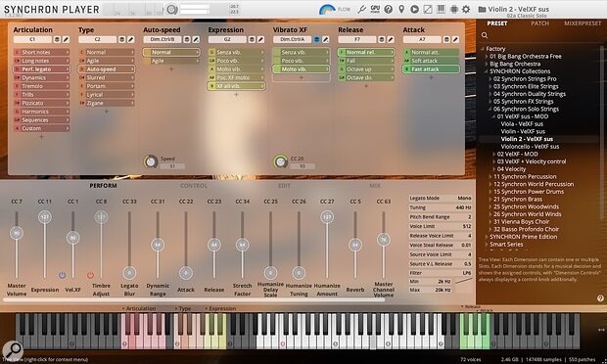Select the Pizzicato articulation slot
Image resolution: width=607 pixels, height=364 pixels.
(x=41, y=103)
